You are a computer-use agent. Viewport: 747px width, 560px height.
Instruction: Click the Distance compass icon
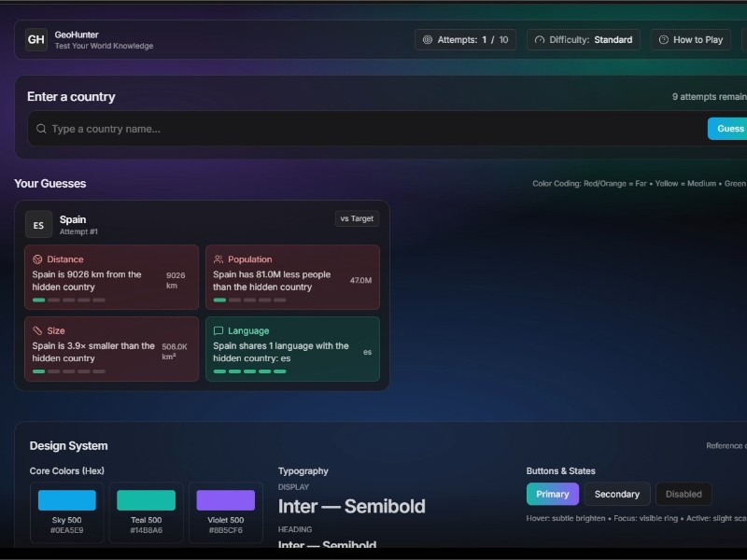click(37, 259)
